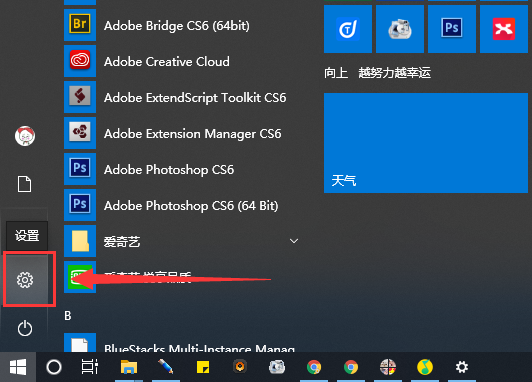
Task: Click the Windows Start button
Action: pyautogui.click(x=18, y=367)
